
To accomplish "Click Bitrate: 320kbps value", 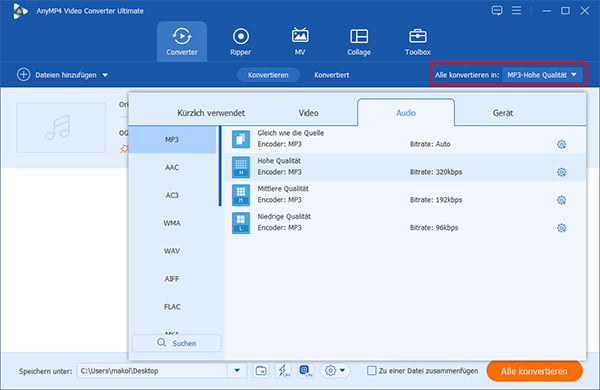I will 436,172.
